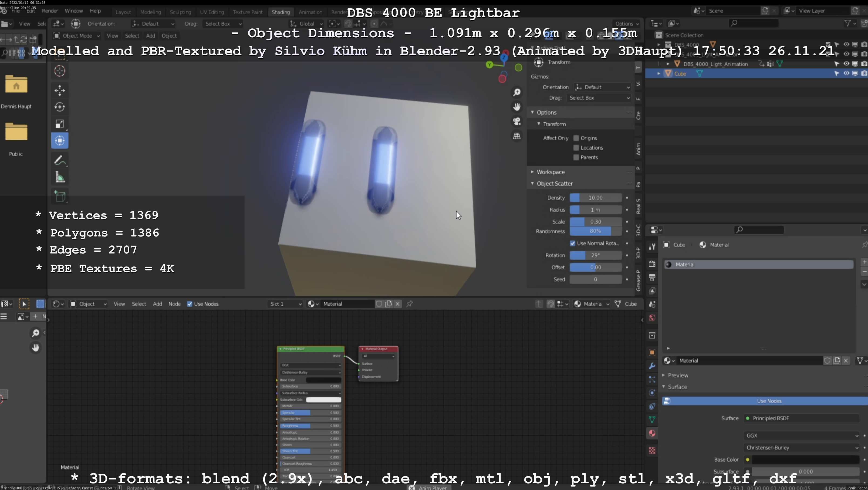Select the Move tool
Screen dimensions: 868x490
(x=60, y=90)
